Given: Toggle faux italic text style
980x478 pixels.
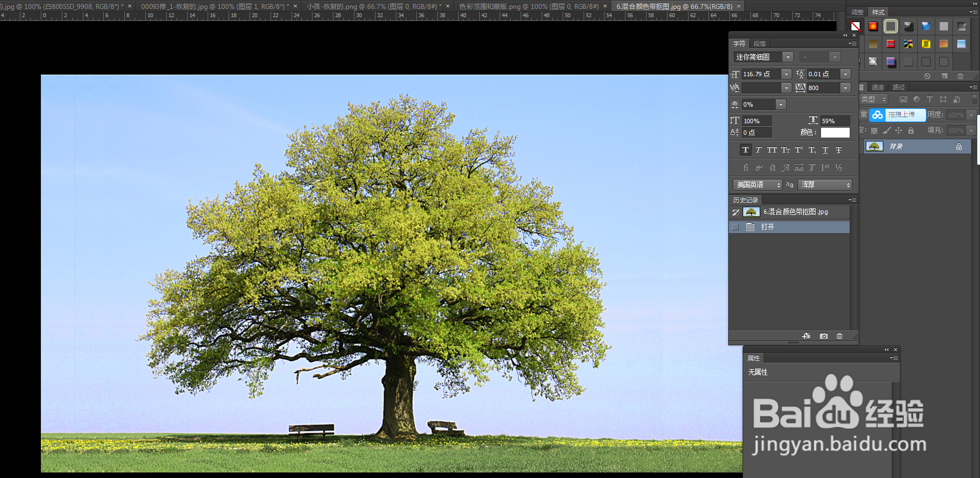Looking at the screenshot, I should click(x=759, y=150).
